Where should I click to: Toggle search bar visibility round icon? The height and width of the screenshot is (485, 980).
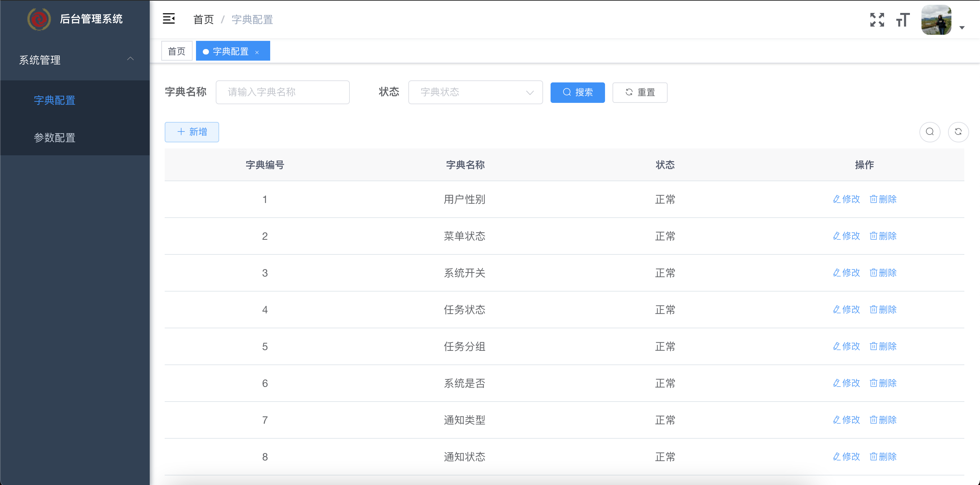click(x=930, y=132)
